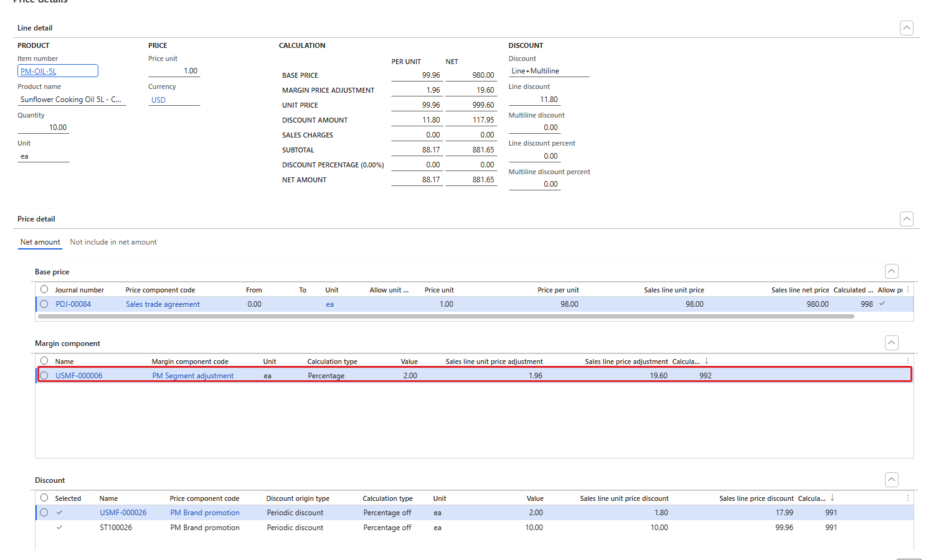This screenshot has width=931, height=560.
Task: Open discount USMF-000026 link
Action: pyautogui.click(x=123, y=513)
